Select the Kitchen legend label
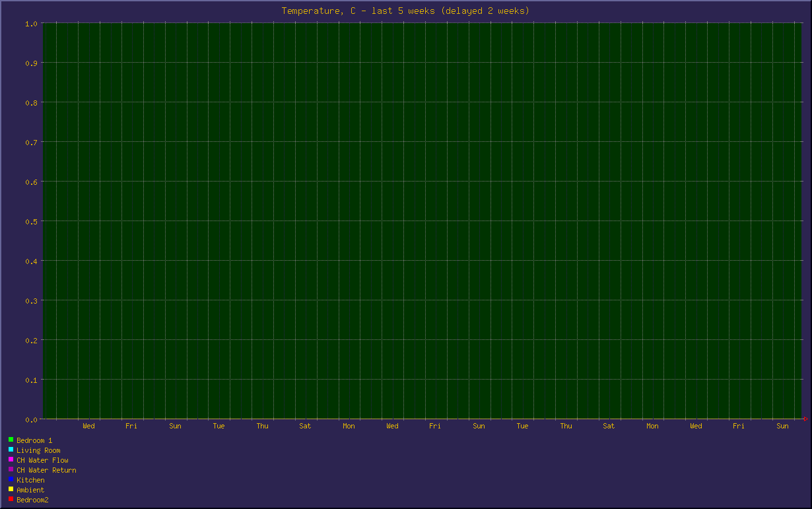 pyautogui.click(x=30, y=480)
